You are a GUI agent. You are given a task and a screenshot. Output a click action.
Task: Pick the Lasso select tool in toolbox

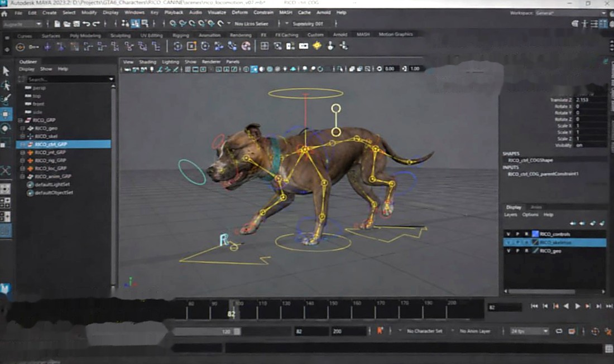(6, 85)
